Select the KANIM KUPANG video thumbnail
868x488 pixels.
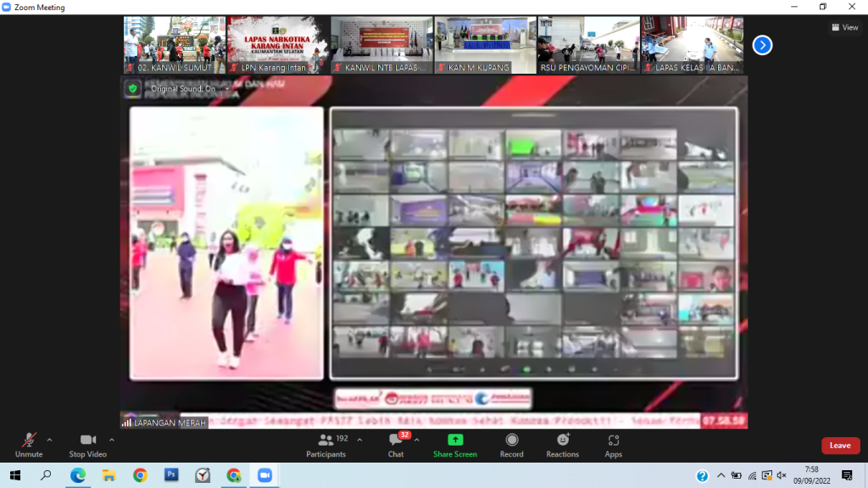pyautogui.click(x=485, y=44)
